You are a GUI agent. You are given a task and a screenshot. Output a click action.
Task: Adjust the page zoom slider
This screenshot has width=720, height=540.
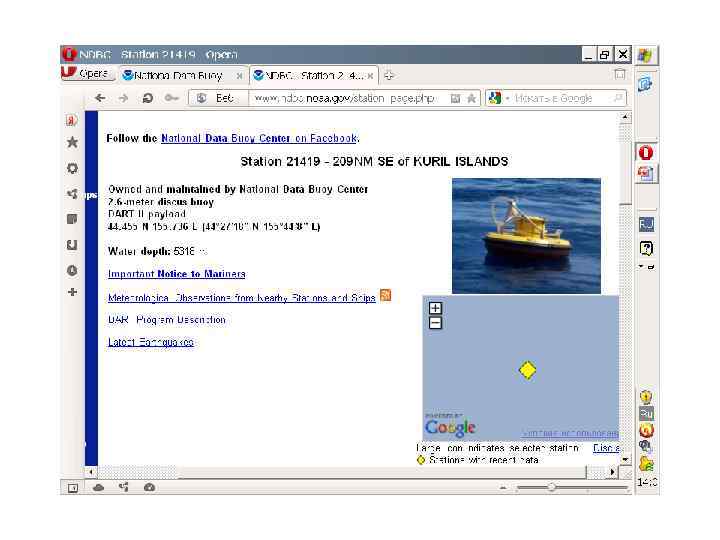[x=551, y=488]
